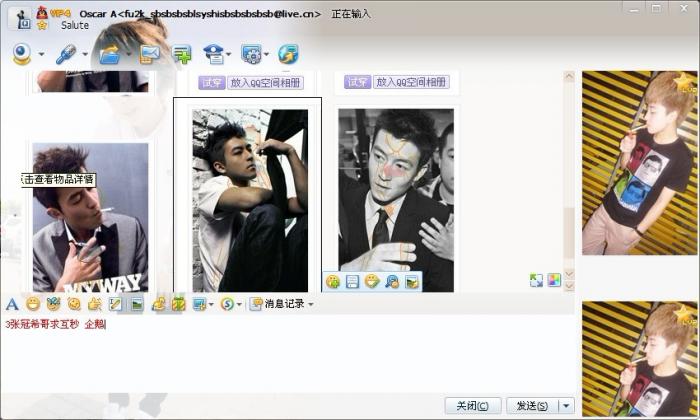The height and width of the screenshot is (420, 700).
Task: Open the applications gear icon
Action: click(x=251, y=54)
